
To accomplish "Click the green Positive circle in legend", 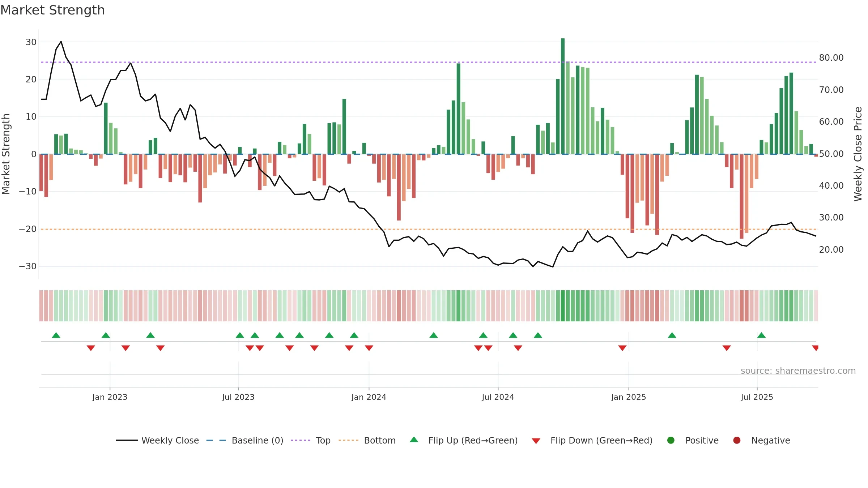I will point(671,440).
